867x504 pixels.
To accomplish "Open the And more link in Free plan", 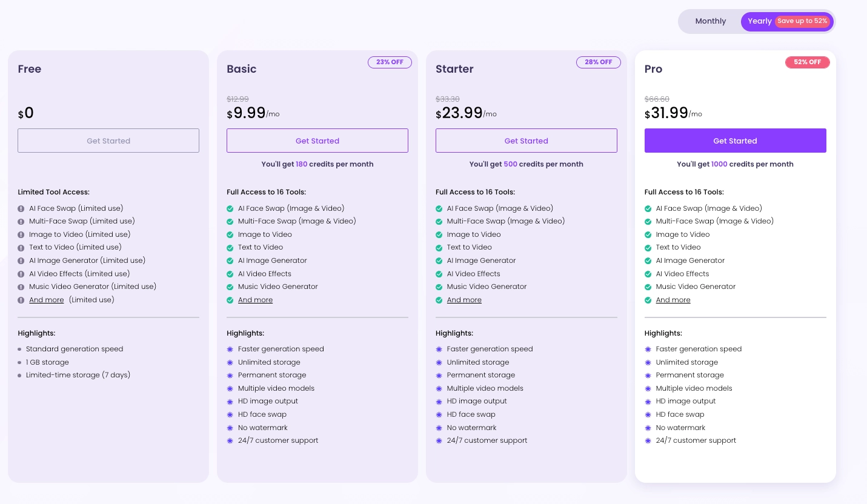I will pos(47,300).
